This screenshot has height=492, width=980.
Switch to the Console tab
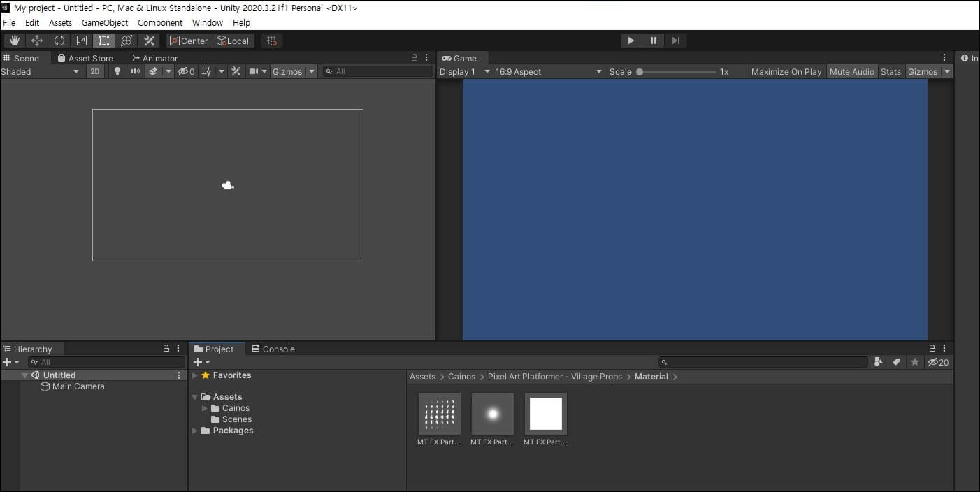[273, 349]
